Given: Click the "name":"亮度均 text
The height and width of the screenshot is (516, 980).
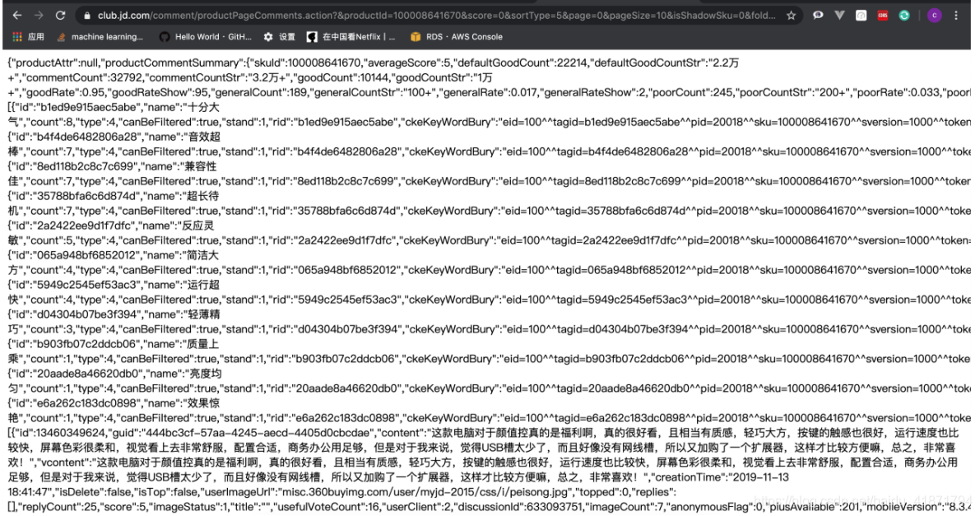Looking at the screenshot, I should point(186,374).
